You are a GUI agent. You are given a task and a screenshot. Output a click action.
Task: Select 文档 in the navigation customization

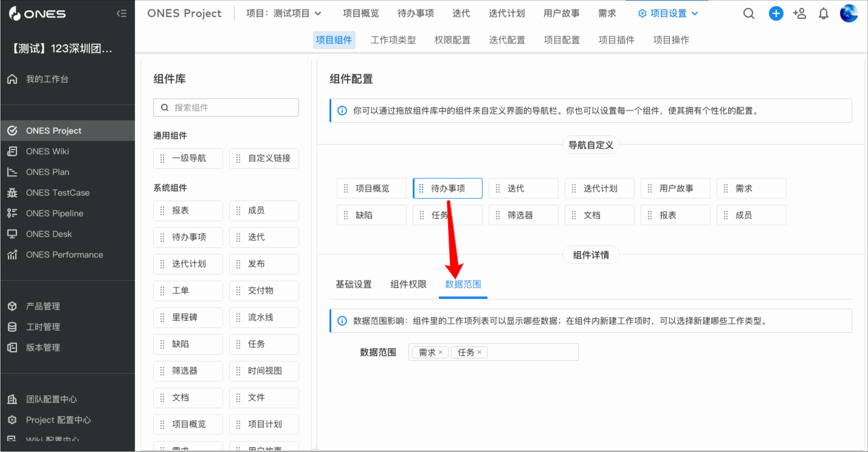599,215
